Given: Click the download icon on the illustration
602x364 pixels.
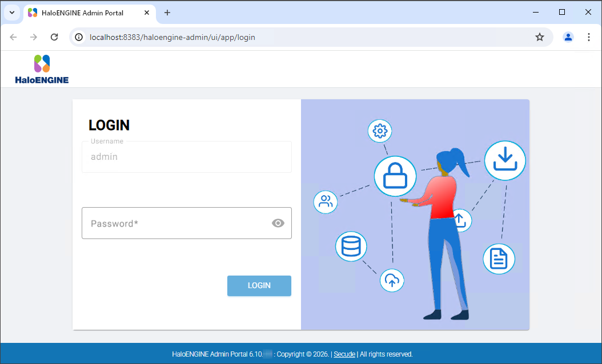Looking at the screenshot, I should [x=505, y=160].
